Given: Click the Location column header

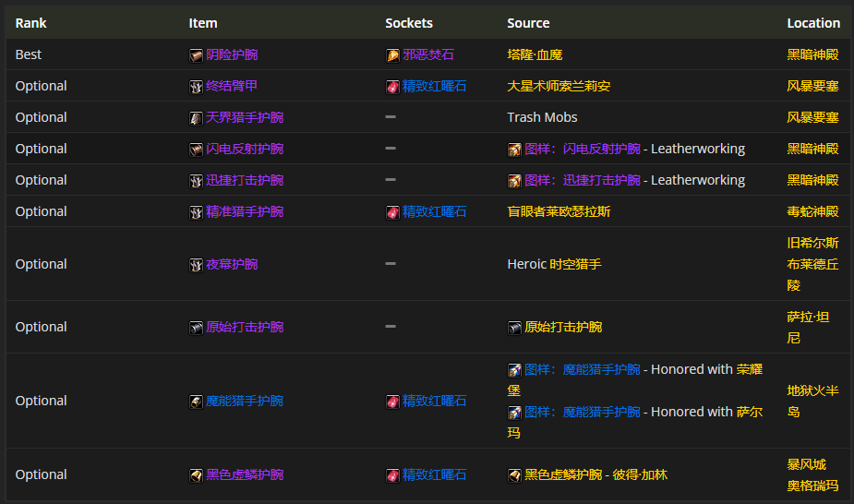Looking at the screenshot, I should (812, 22).
